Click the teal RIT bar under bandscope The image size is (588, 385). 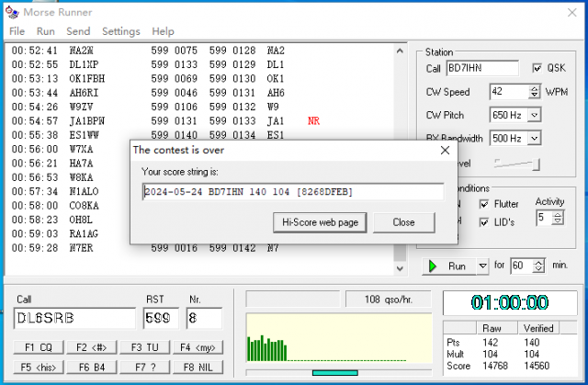point(334,373)
